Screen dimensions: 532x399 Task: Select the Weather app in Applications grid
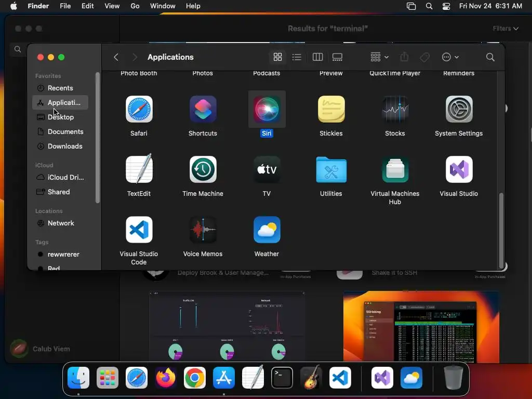[267, 230]
